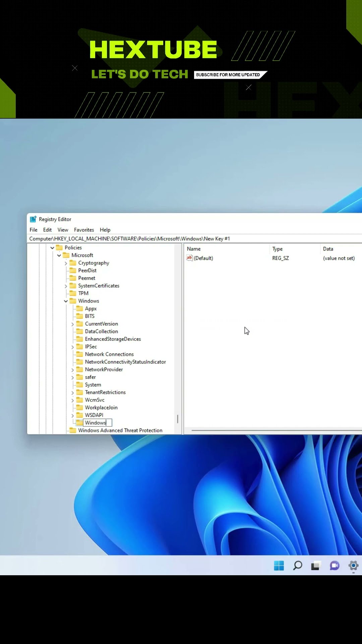
Task: Open the Favorites menu
Action: [84, 230]
